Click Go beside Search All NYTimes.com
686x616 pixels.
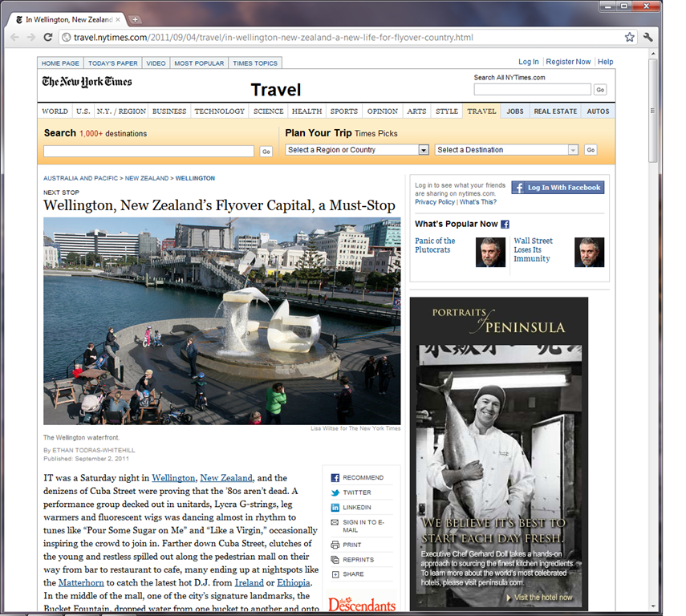(x=600, y=90)
